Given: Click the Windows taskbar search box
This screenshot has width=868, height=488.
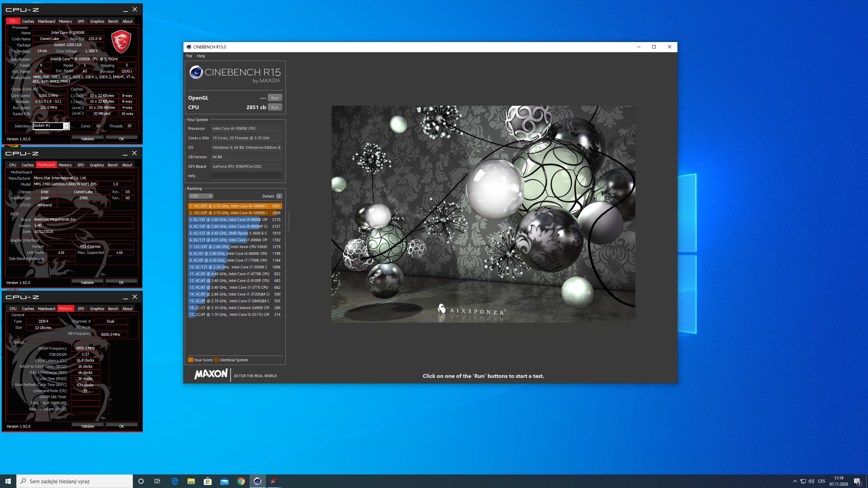Looking at the screenshot, I should pos(75,481).
